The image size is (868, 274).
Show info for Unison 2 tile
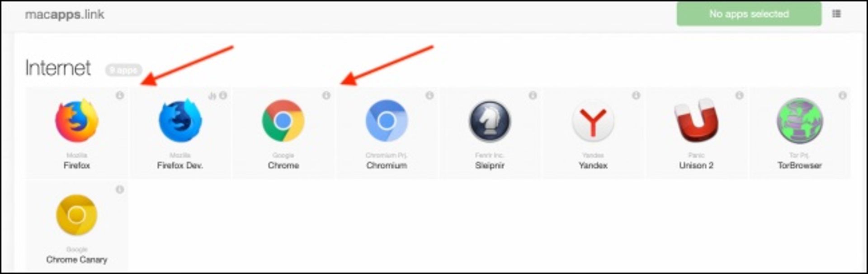[x=740, y=95]
